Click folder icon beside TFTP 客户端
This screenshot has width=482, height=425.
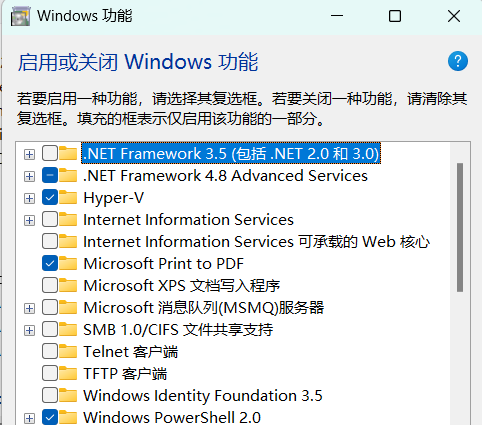point(68,373)
